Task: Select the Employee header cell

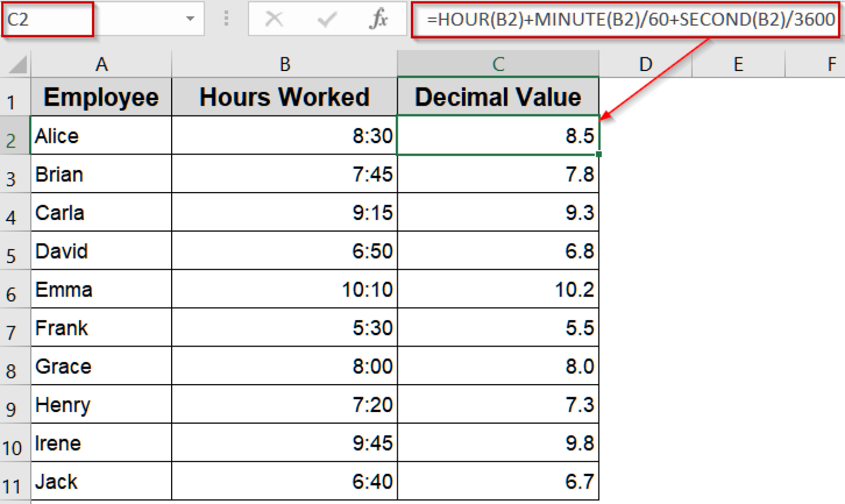Action: tap(101, 97)
